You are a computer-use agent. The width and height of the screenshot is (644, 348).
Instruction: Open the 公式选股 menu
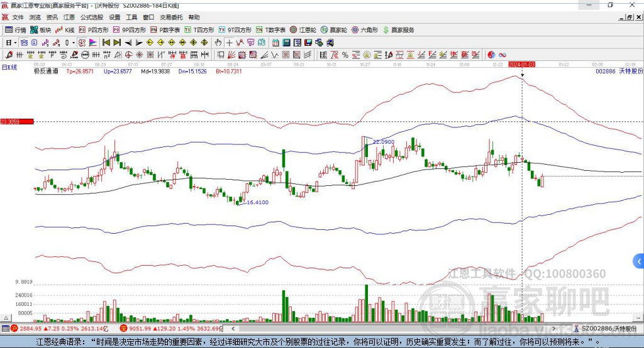click(x=92, y=17)
